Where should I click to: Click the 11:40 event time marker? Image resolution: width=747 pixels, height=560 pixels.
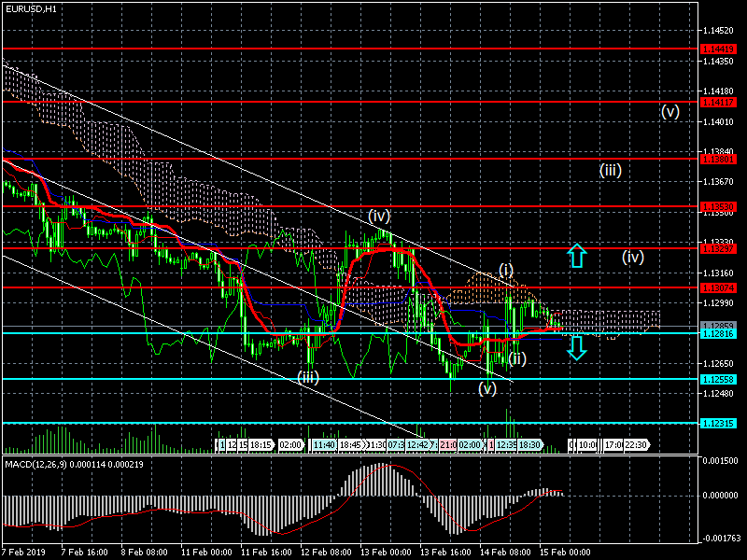[x=324, y=445]
